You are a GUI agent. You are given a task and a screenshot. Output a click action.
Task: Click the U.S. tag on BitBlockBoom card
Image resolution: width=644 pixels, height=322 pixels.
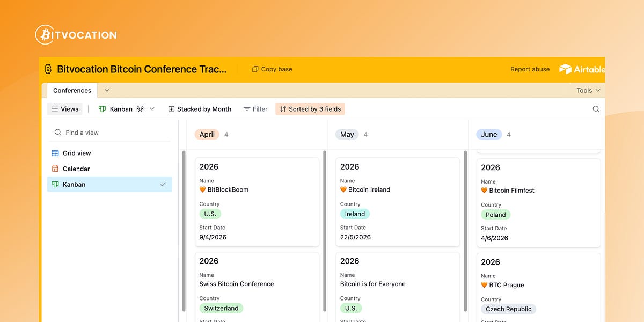pos(210,214)
